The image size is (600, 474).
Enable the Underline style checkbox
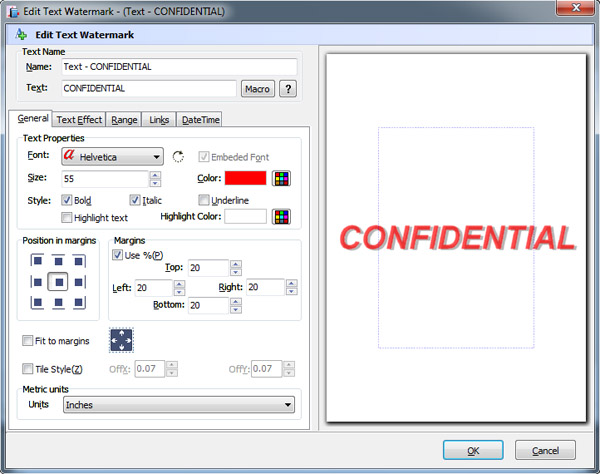[204, 199]
